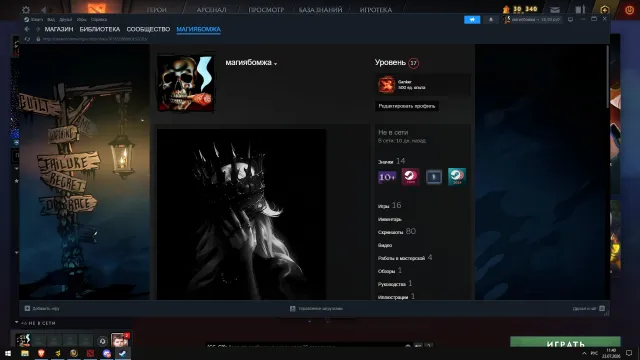Click the profile page vertical scrollbar
The height and width of the screenshot is (360, 640).
tap(607, 78)
